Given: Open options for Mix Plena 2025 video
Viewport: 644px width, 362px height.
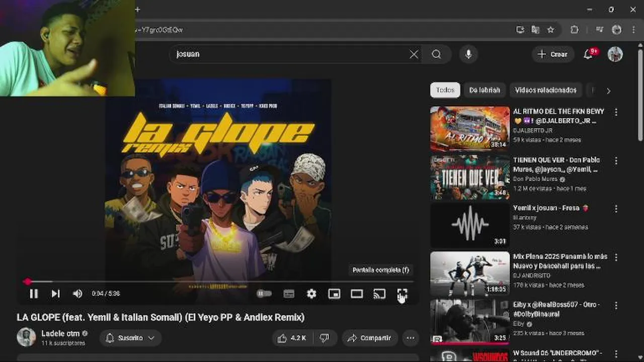Looking at the screenshot, I should pos(616,257).
